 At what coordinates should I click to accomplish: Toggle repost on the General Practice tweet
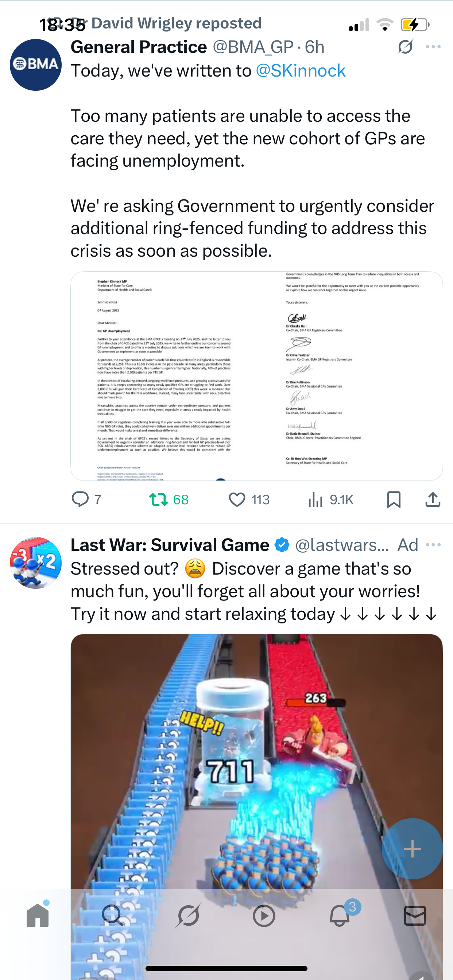click(169, 499)
